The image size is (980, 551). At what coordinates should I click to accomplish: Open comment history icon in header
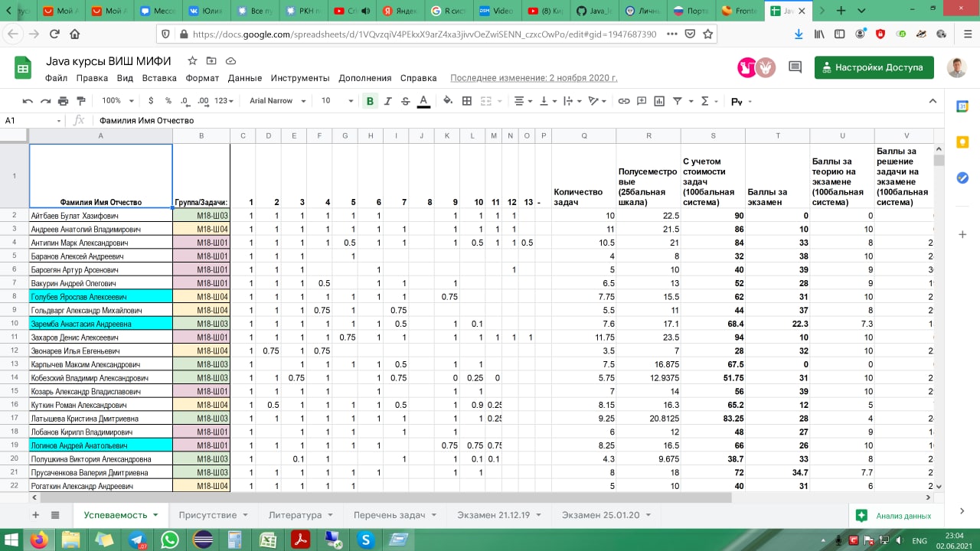click(795, 67)
